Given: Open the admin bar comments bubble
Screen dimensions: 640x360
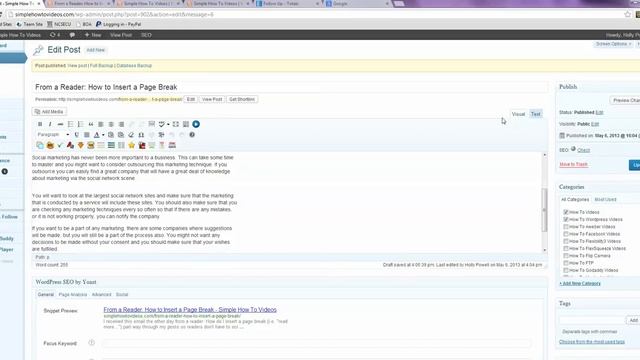Looking at the screenshot, I should (x=72, y=35).
